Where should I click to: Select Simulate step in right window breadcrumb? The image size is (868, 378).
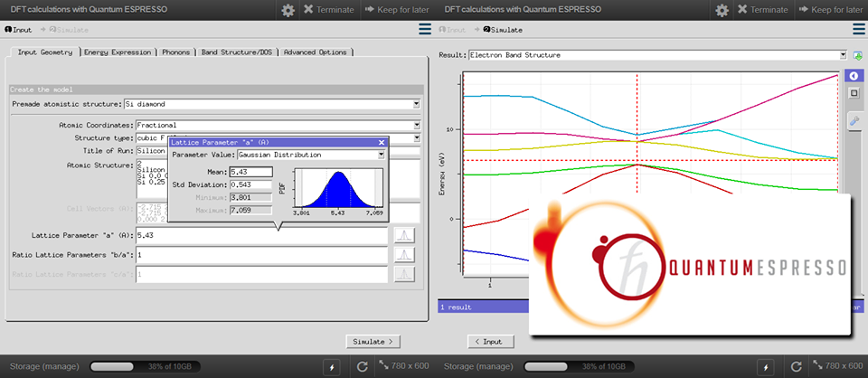point(503,30)
